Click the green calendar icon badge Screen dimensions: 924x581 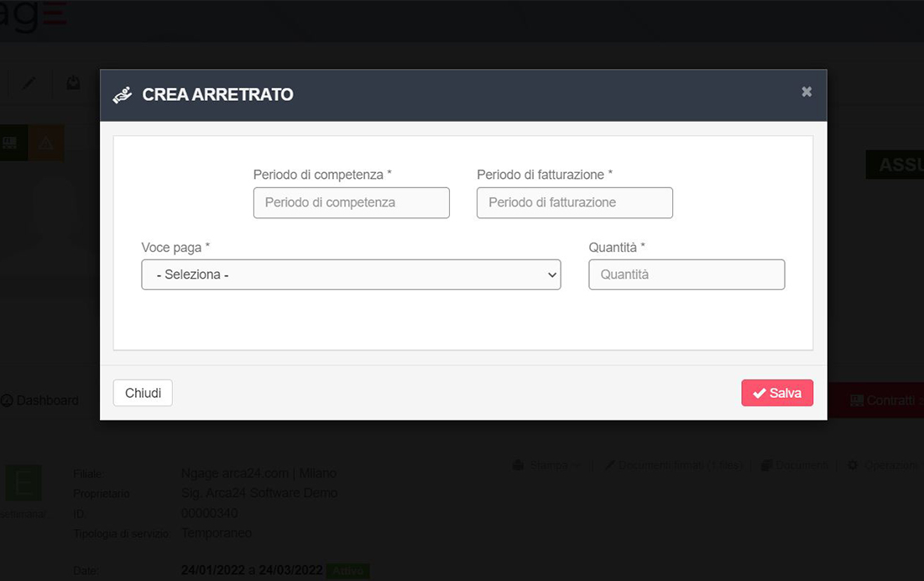tap(11, 144)
